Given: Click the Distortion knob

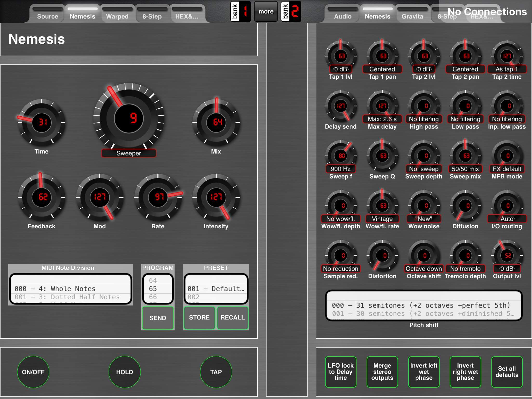Looking at the screenshot, I should tap(382, 255).
